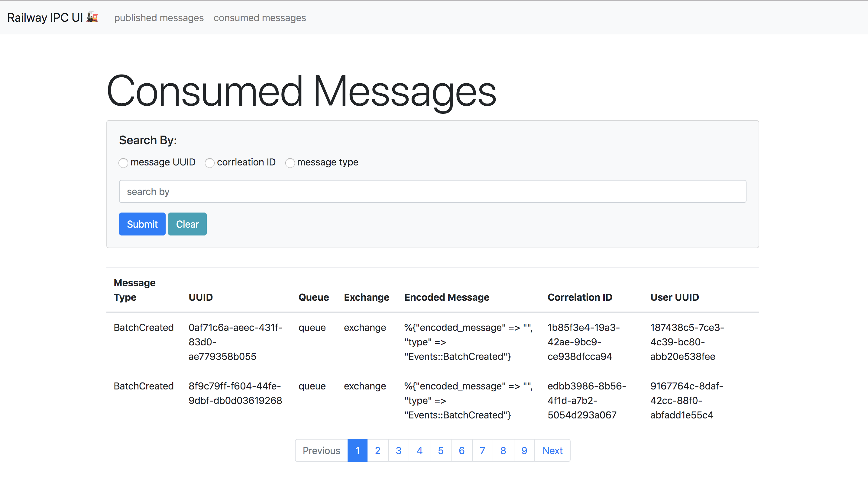The width and height of the screenshot is (868, 477).
Task: Jump to pagination page 4
Action: [x=419, y=450]
